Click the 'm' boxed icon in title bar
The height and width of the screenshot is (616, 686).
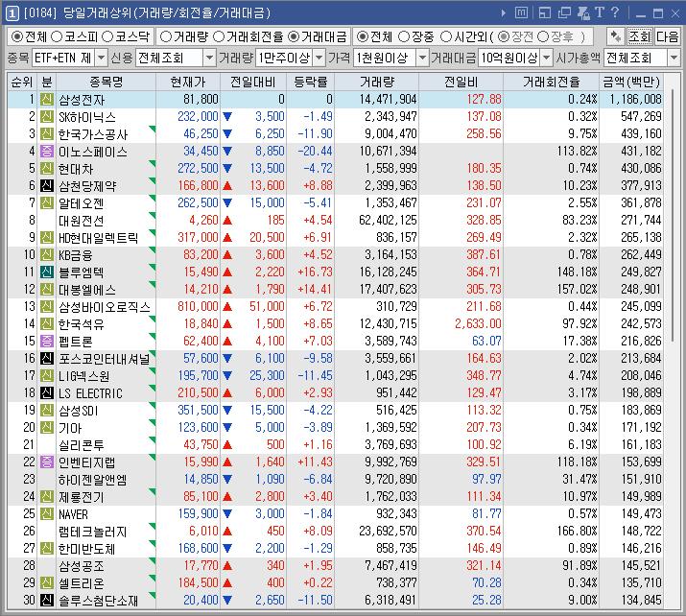click(521, 13)
